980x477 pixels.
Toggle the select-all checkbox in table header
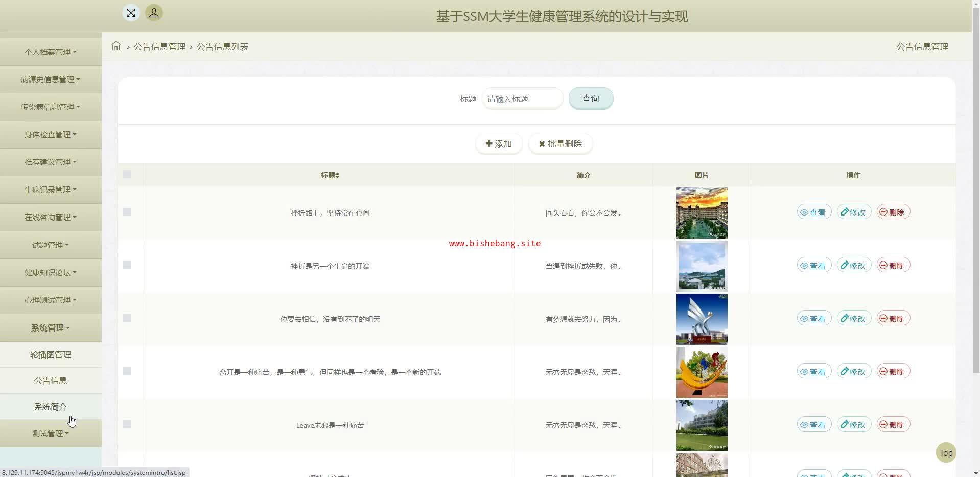pyautogui.click(x=127, y=175)
